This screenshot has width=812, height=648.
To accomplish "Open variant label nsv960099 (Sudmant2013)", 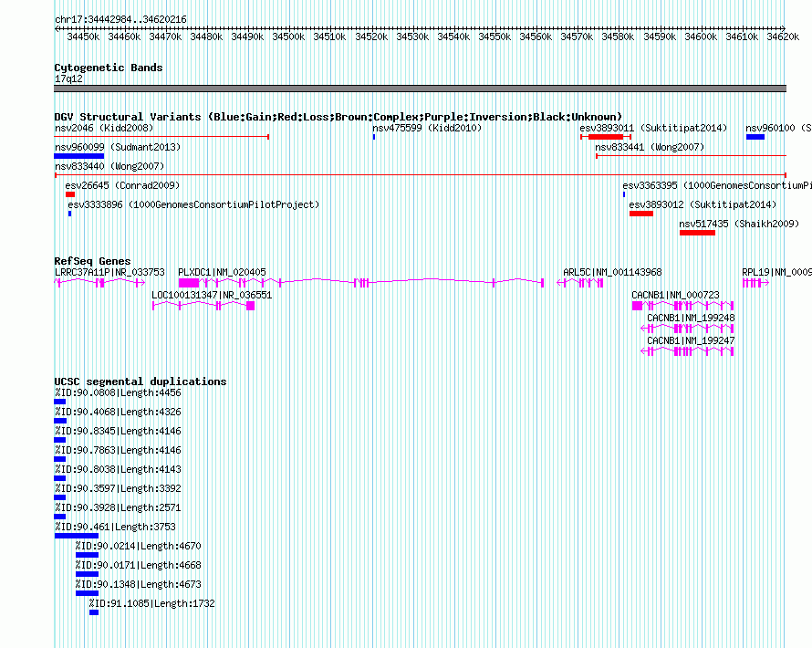I will pyautogui.click(x=118, y=147).
